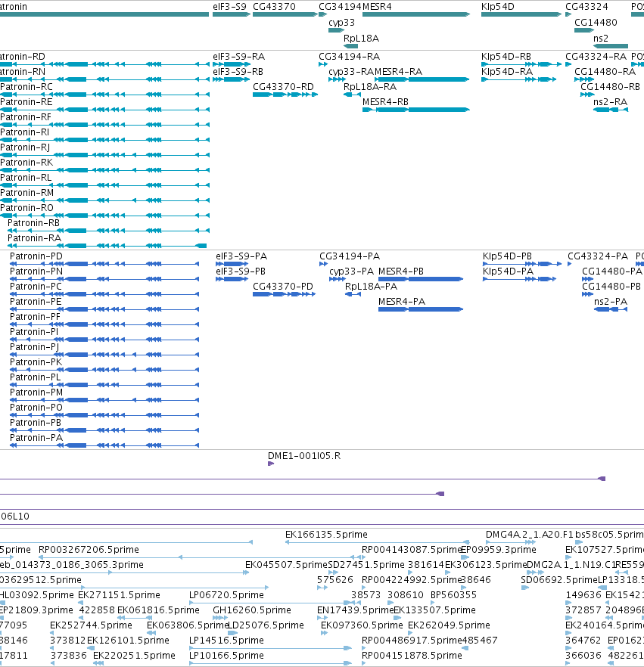Click RP004151878.5prime EST label
Image resolution: width=644 pixels, height=667 pixels.
click(x=412, y=656)
